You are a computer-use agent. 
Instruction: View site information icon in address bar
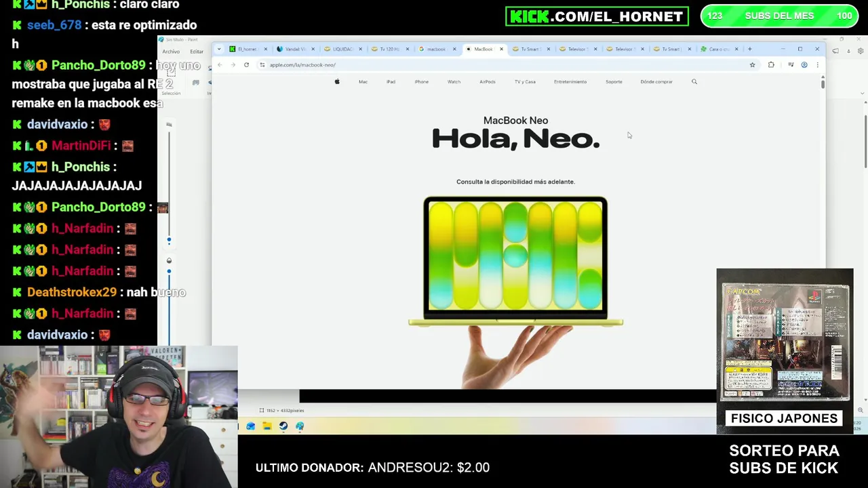(262, 65)
